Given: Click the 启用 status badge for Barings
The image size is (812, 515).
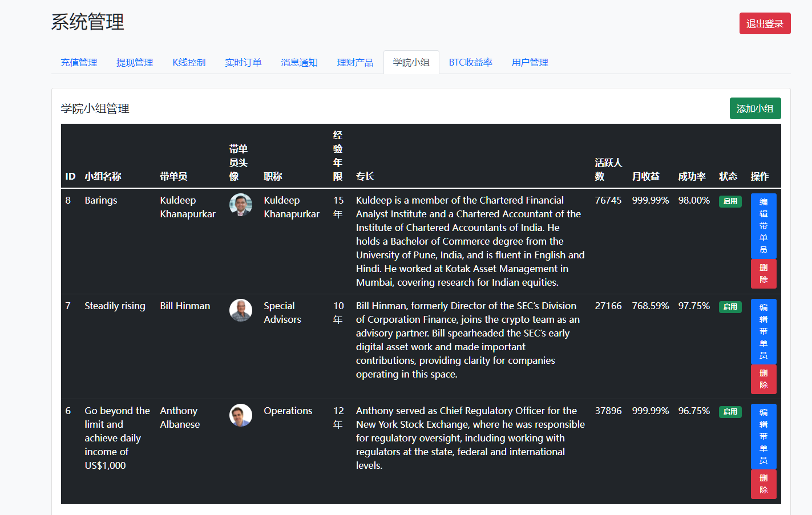Looking at the screenshot, I should click(x=730, y=201).
